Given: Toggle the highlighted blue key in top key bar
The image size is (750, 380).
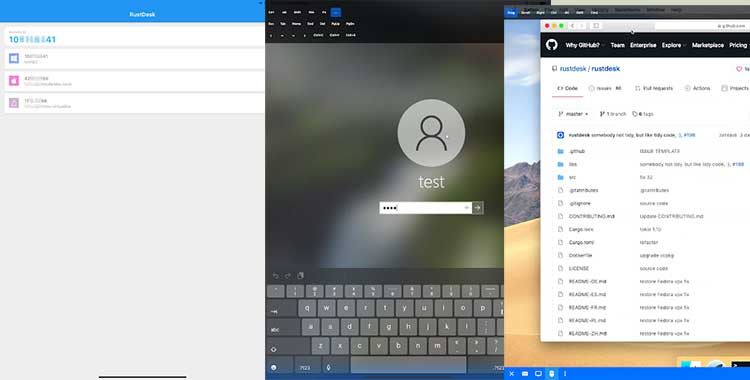Looking at the screenshot, I should click(336, 12).
